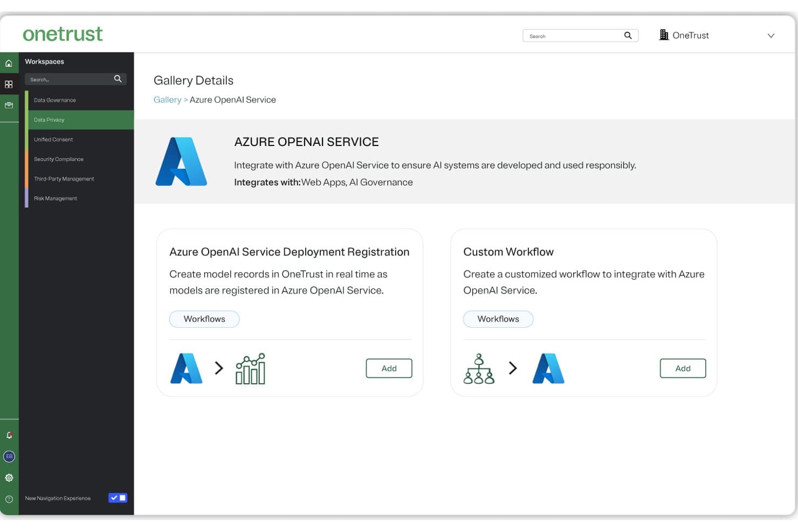Toggle the New Navigation Experience switch
This screenshot has height=532, width=798.
[x=118, y=498]
